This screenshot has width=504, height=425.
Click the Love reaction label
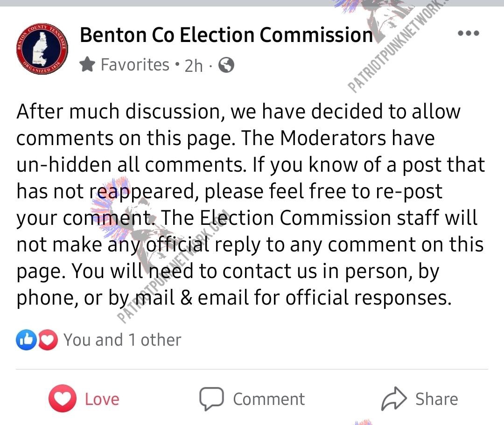[x=102, y=399]
